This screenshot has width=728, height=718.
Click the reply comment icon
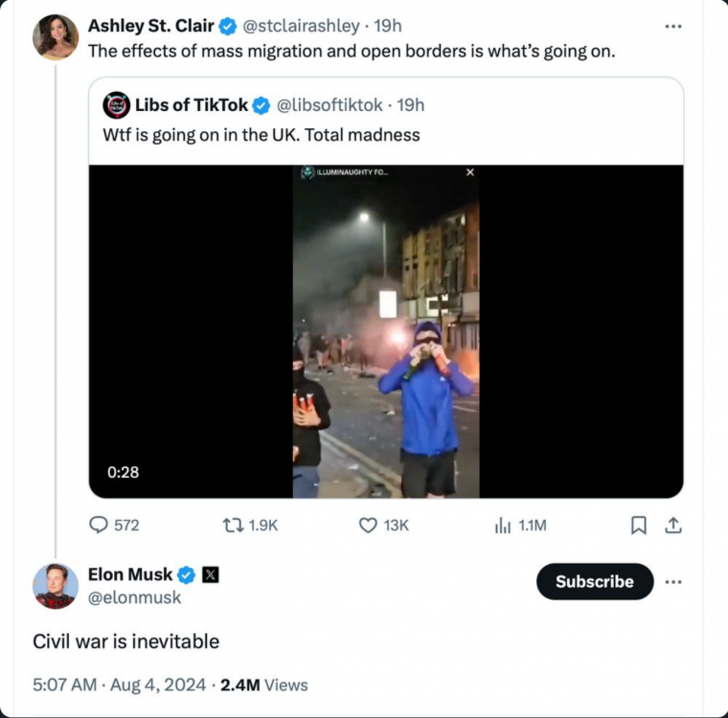pyautogui.click(x=99, y=525)
